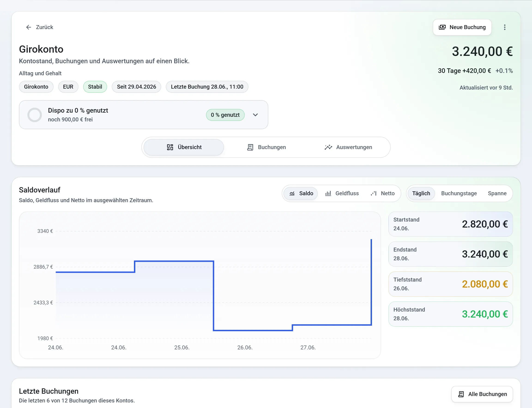Click the Buchungen receipt icon
Image resolution: width=532 pixels, height=408 pixels.
point(250,147)
